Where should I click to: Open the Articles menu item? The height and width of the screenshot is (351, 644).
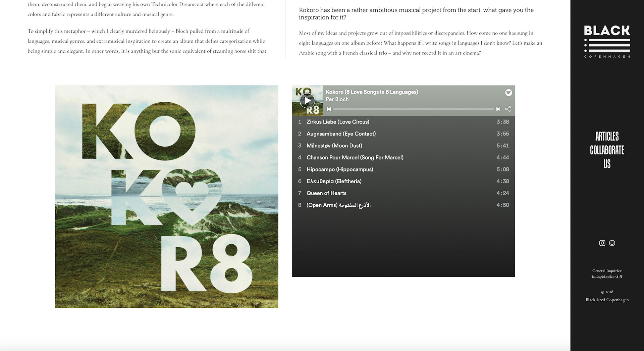click(x=607, y=136)
